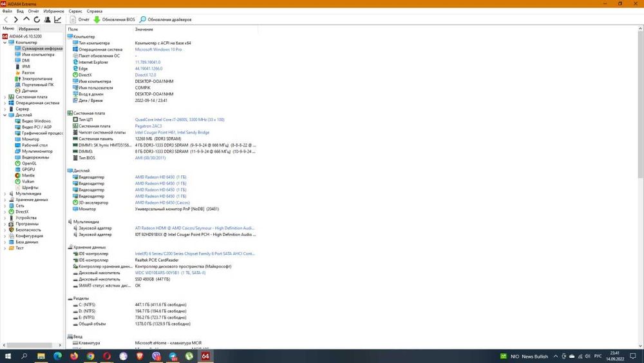Open File Explorer from taskbar
644x363 pixels.
coord(41,356)
